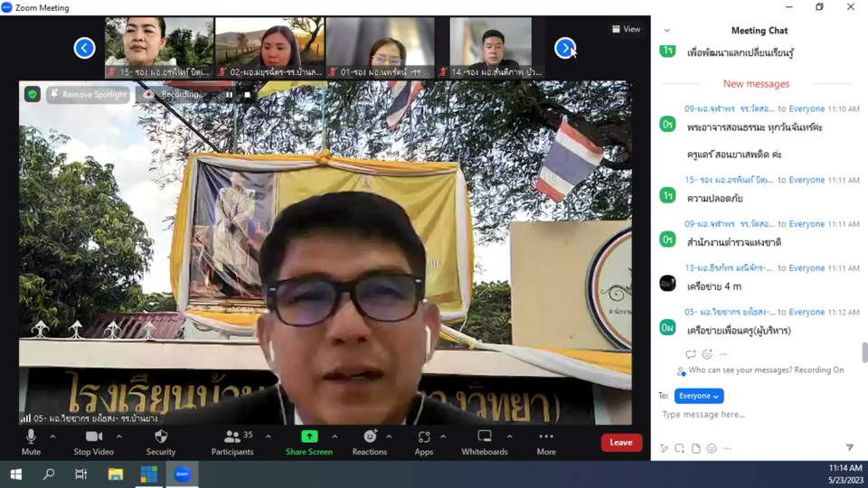
Task: Click sender name 15- in chat
Action: 729,180
